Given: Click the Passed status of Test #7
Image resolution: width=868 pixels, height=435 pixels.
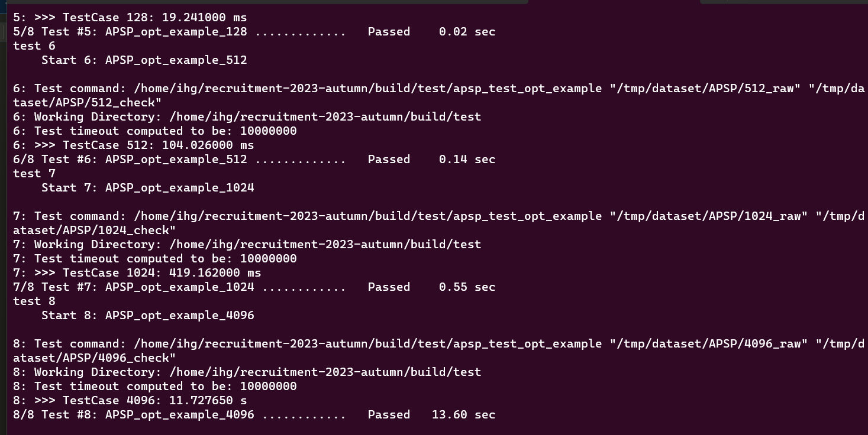Looking at the screenshot, I should point(389,287).
